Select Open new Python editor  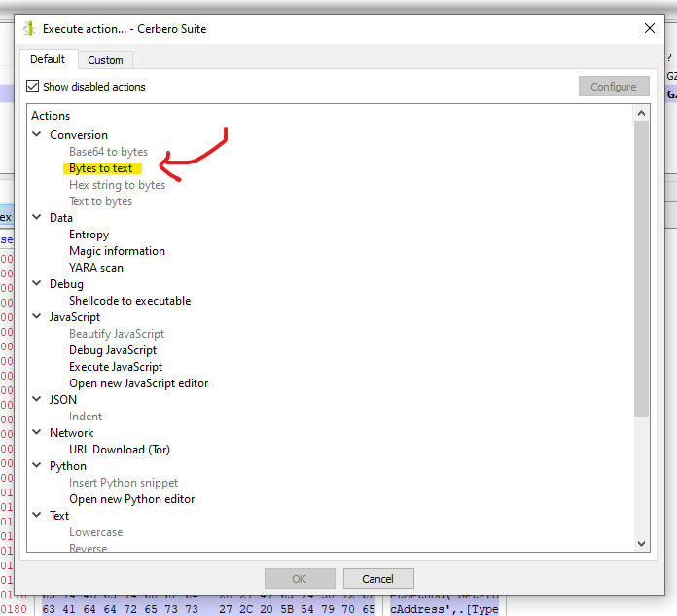pyautogui.click(x=131, y=499)
